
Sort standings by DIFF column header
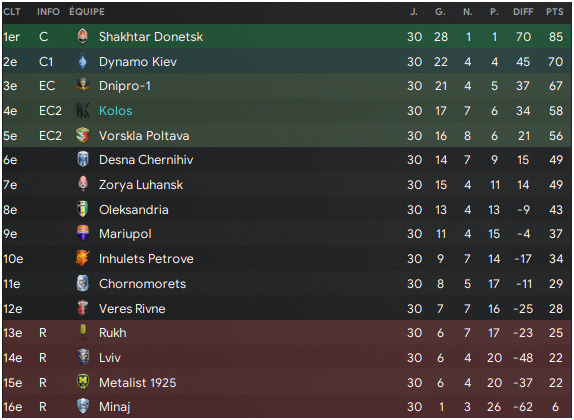pos(523,12)
